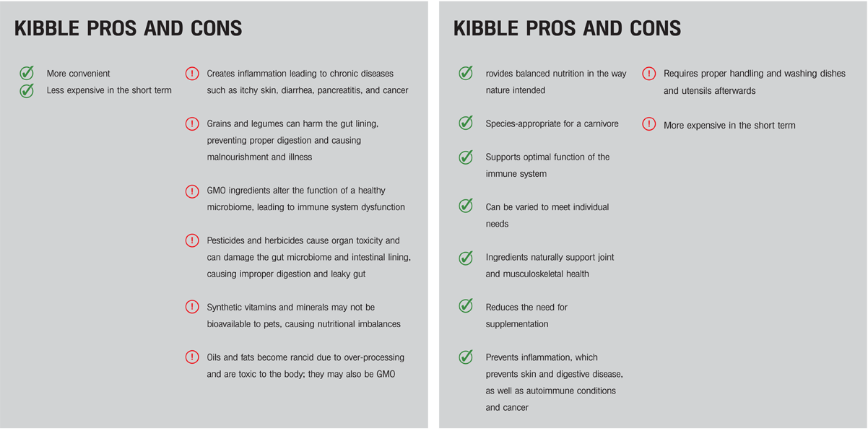
Task: Click the check beside balanced nutrition text
Action: (x=466, y=73)
